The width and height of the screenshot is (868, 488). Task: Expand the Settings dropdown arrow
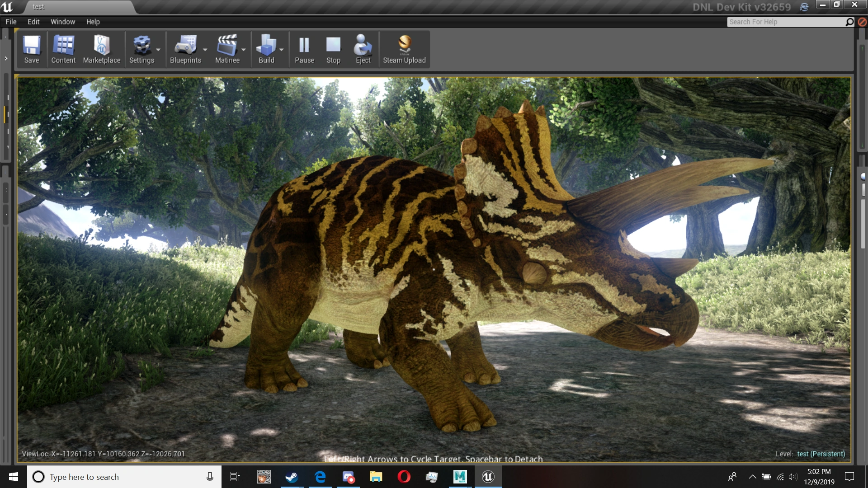pos(158,50)
